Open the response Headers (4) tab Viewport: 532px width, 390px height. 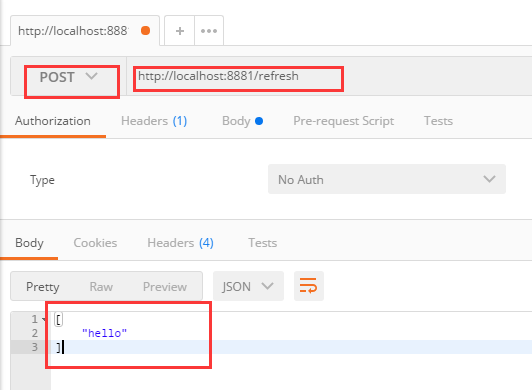(180, 243)
